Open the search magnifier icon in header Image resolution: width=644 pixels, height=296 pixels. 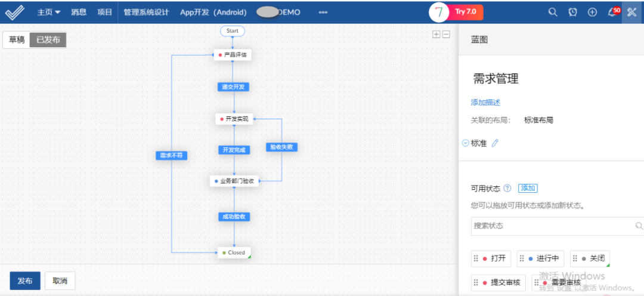coord(553,13)
